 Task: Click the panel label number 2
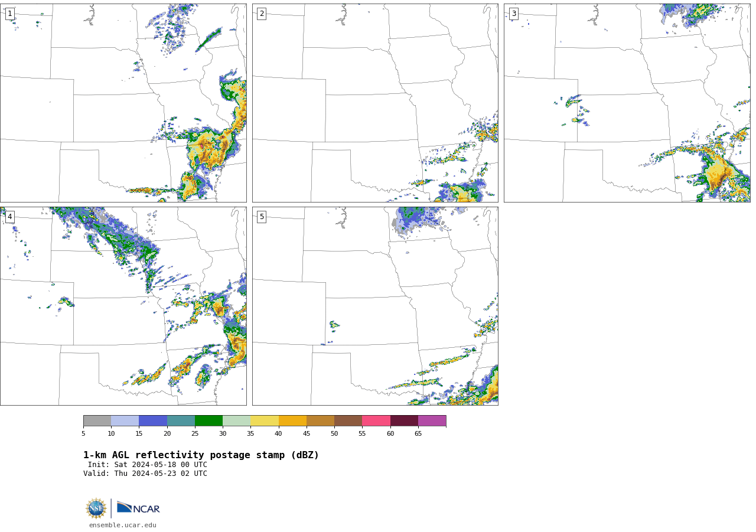(x=262, y=14)
